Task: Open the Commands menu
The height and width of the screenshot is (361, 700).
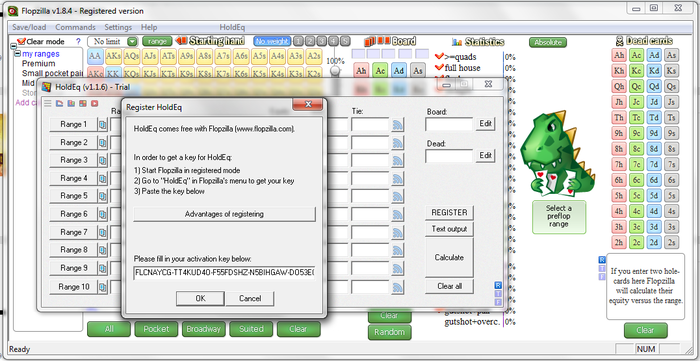Action: click(x=75, y=27)
